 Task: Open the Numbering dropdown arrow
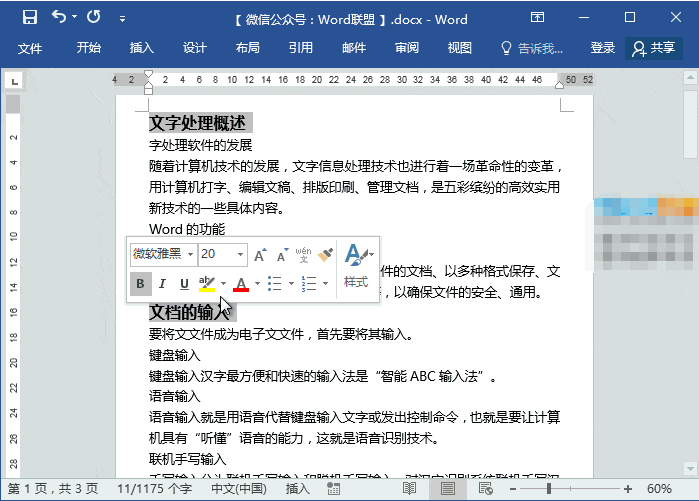coord(325,283)
